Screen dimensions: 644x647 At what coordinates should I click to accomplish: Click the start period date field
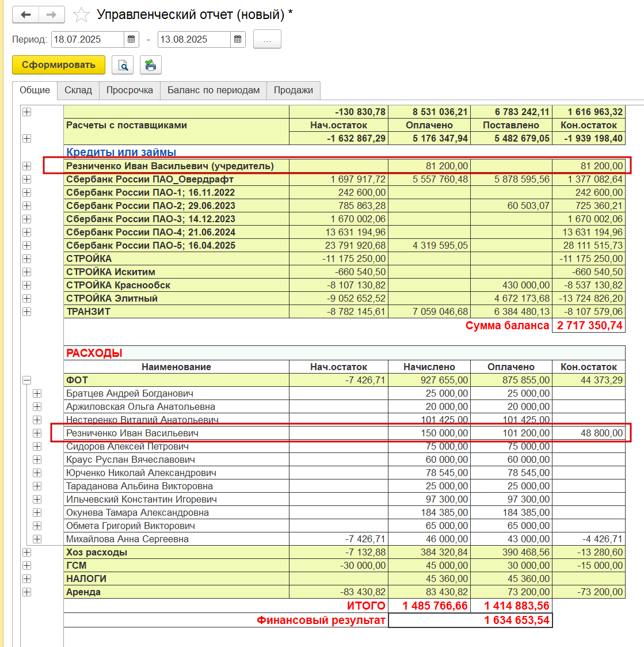click(x=87, y=39)
